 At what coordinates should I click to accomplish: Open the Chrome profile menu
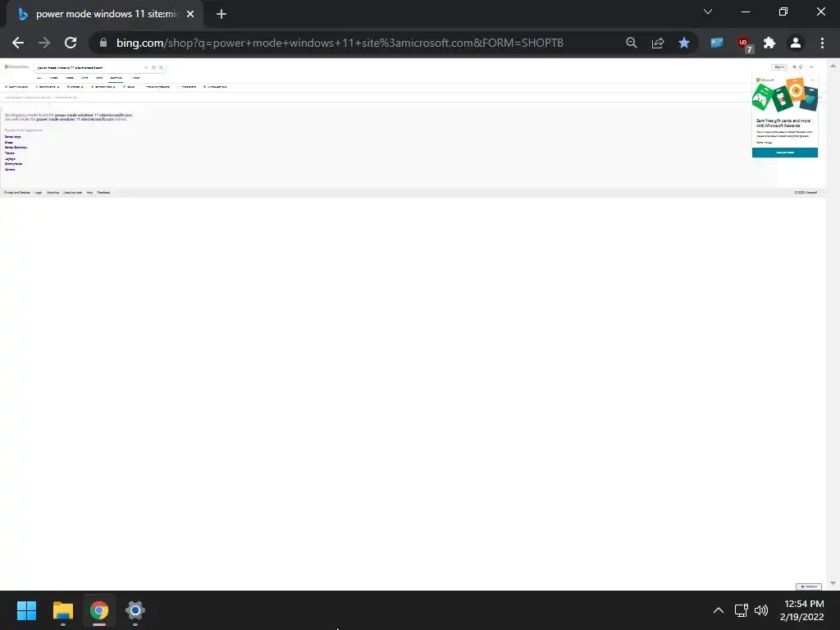pyautogui.click(x=796, y=43)
